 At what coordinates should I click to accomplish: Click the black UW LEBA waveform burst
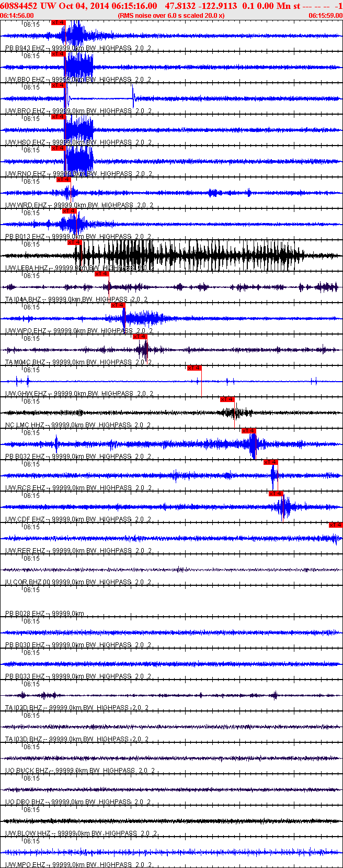tap(189, 255)
